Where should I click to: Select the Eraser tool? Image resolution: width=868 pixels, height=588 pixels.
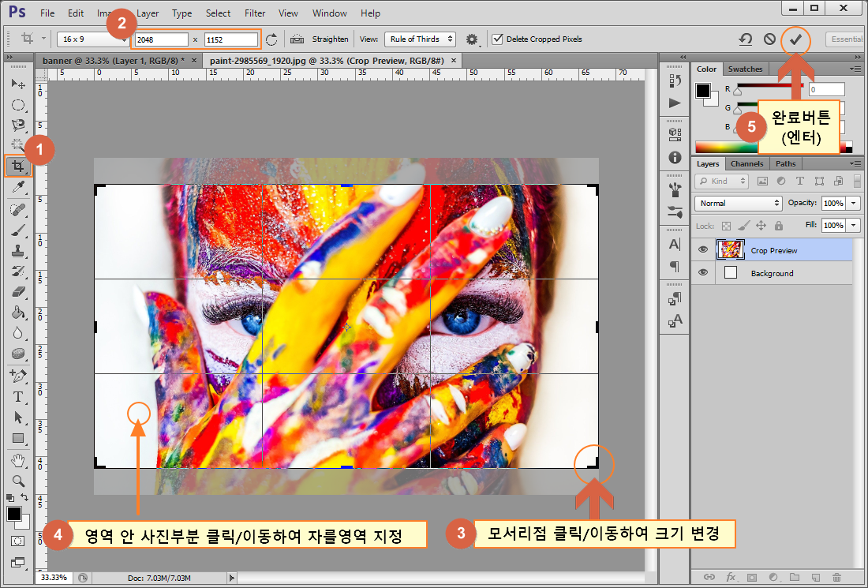coord(17,292)
